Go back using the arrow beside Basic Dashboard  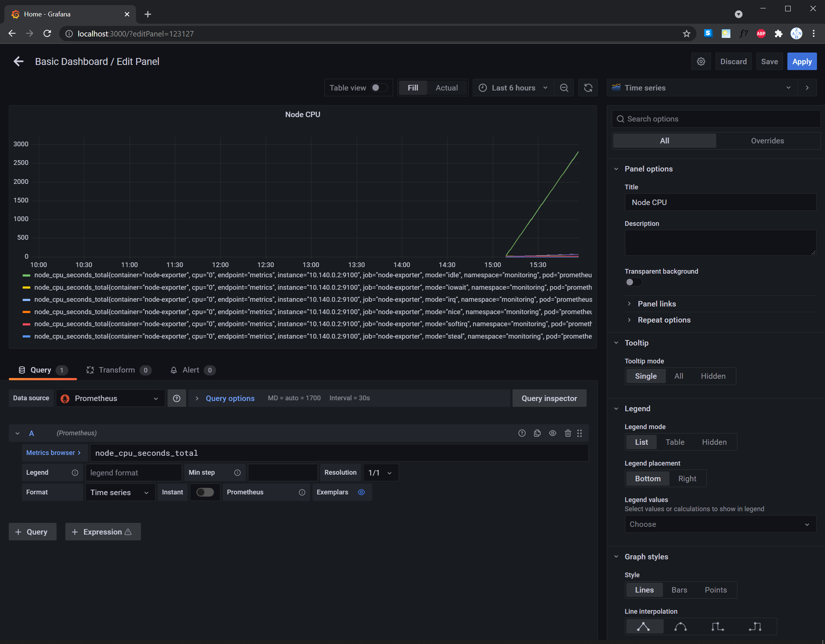(18, 62)
